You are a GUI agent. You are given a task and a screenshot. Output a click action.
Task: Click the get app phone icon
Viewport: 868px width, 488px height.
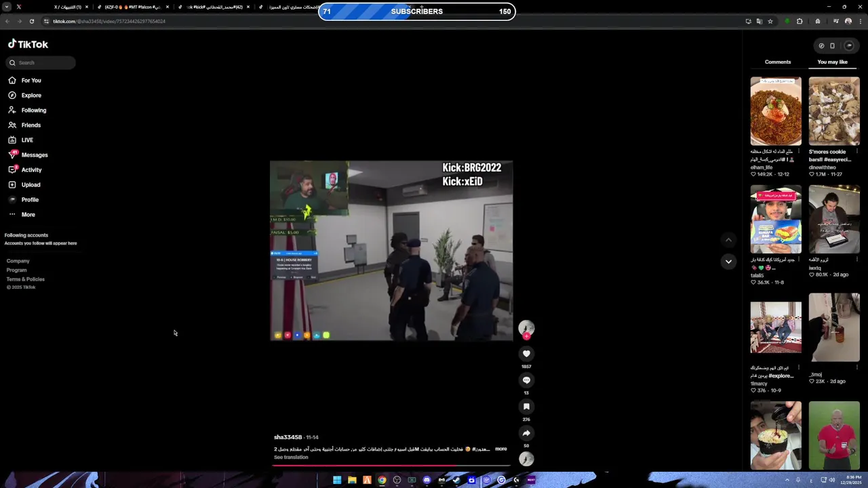832,46
